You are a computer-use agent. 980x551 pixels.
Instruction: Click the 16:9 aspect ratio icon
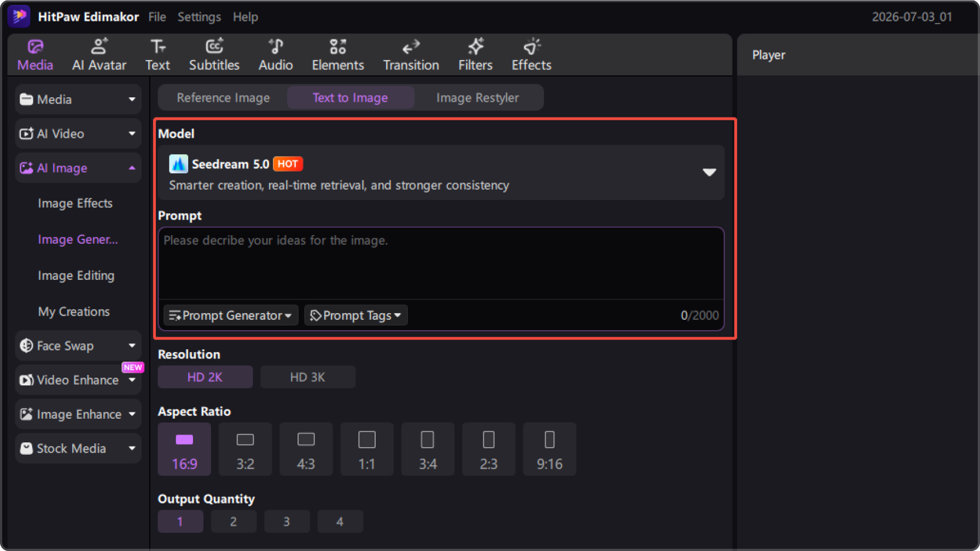point(184,439)
